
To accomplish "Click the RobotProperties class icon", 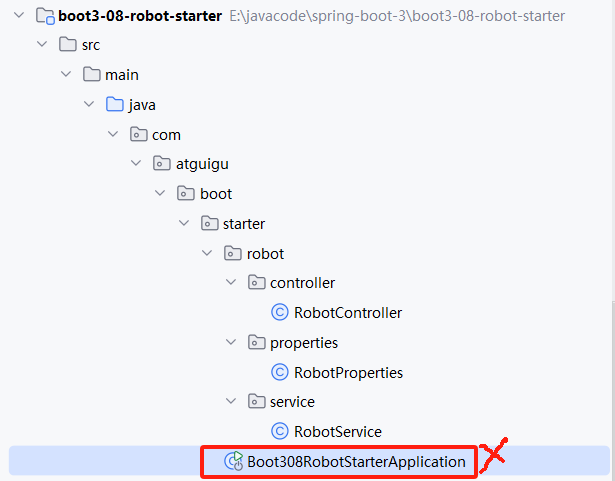I will click(x=280, y=372).
